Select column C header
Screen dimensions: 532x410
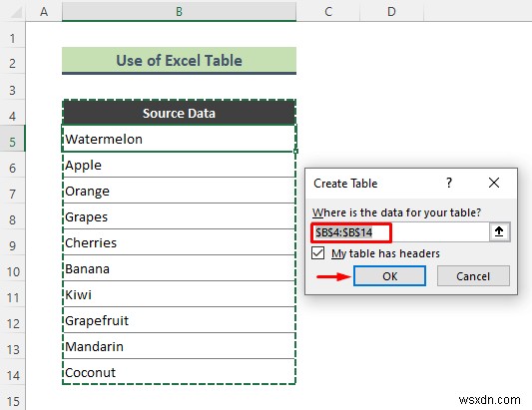tap(328, 12)
